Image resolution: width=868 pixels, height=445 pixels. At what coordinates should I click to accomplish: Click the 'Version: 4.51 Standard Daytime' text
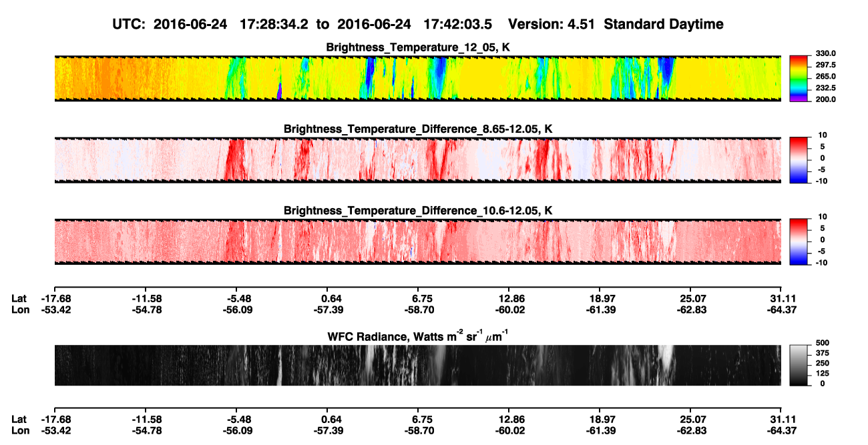[616, 25]
